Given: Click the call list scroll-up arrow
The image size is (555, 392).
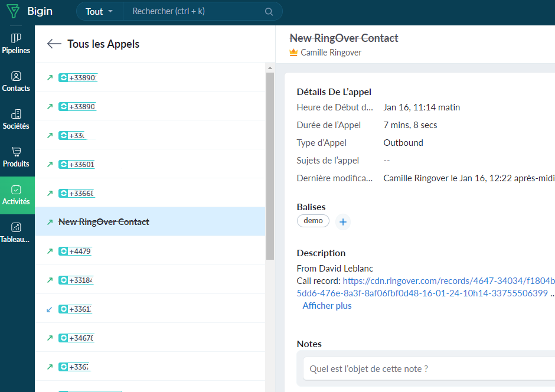Looking at the screenshot, I should click(x=270, y=68).
